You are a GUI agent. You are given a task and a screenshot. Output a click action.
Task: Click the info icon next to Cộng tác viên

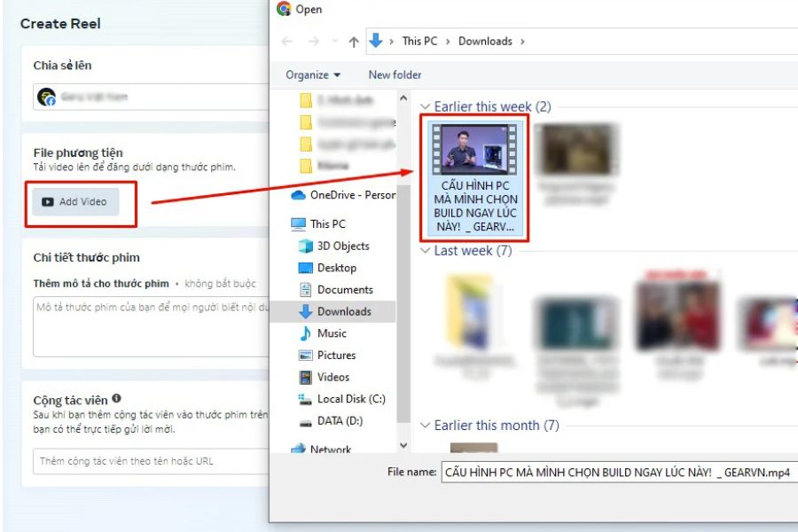click(x=116, y=398)
